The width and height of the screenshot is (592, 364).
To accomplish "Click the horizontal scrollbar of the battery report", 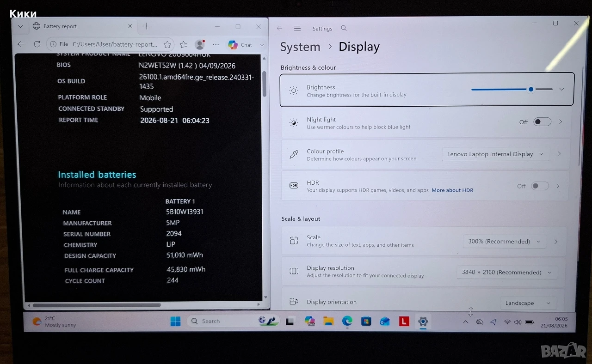I will 97,305.
